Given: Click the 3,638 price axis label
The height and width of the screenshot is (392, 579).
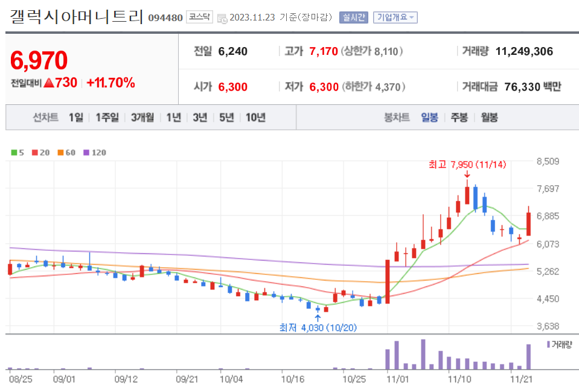Looking at the screenshot, I should pyautogui.click(x=548, y=326).
